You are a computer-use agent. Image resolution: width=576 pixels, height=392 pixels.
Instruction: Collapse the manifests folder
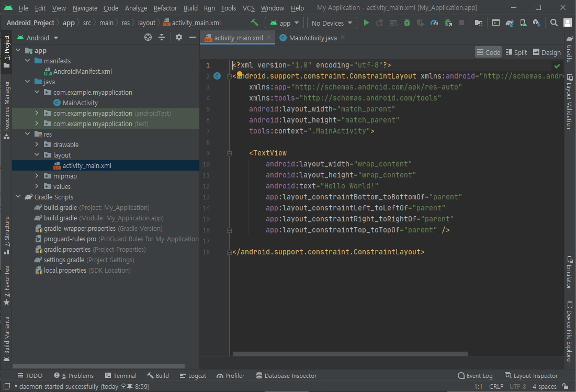coord(28,61)
